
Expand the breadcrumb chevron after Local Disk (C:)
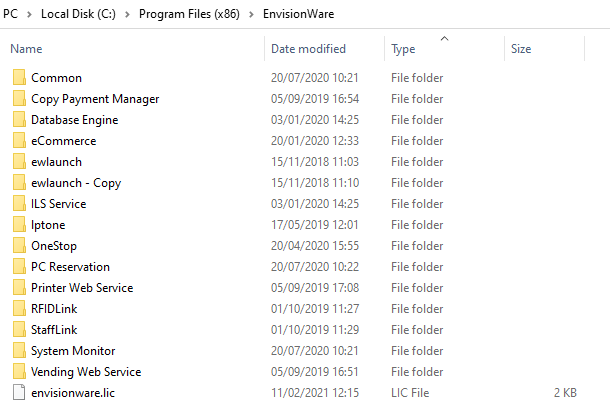click(x=127, y=15)
